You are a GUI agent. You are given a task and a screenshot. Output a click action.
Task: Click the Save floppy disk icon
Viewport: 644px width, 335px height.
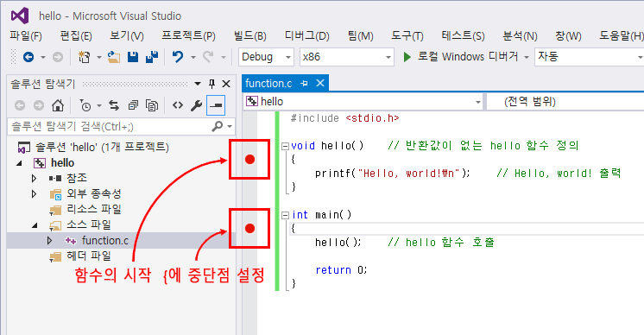pyautogui.click(x=133, y=57)
